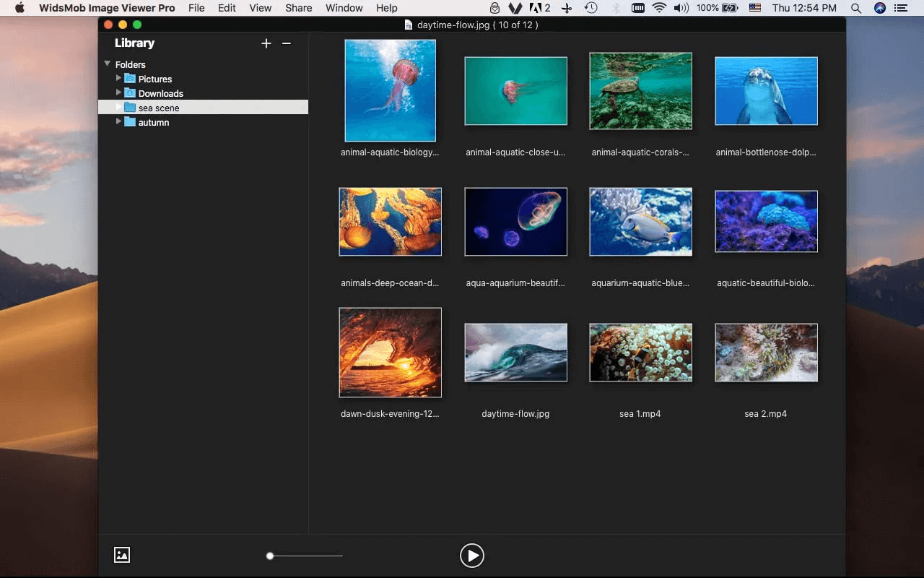This screenshot has width=924, height=578.
Task: Open the Share menu
Action: click(x=298, y=8)
